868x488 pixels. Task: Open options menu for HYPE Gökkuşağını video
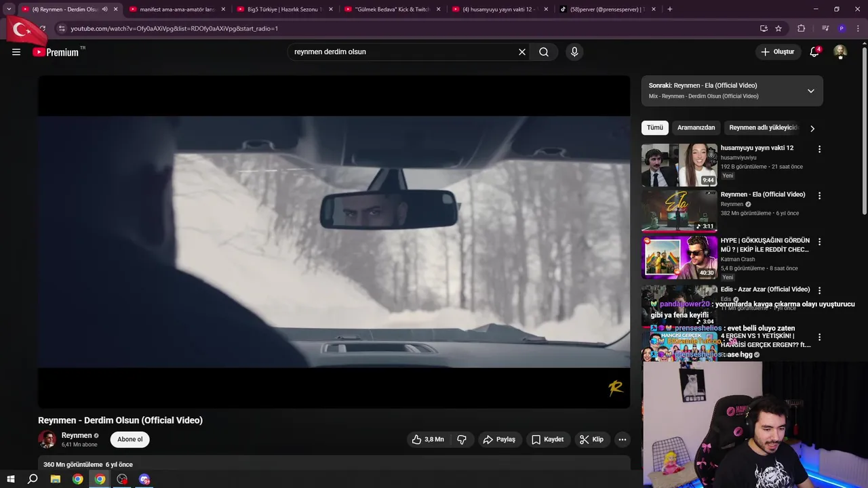(x=819, y=242)
